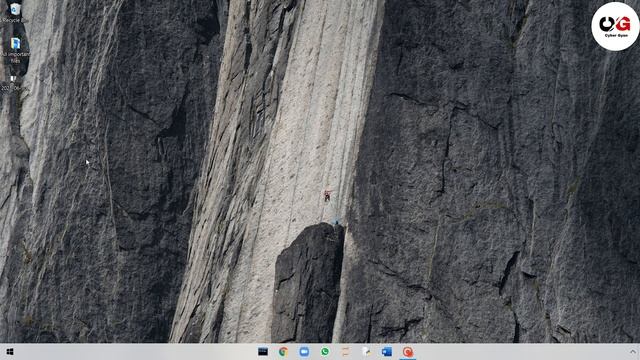The height and width of the screenshot is (360, 640).
Task: Open the beige notes app taskbar icon
Action: pos(345,351)
